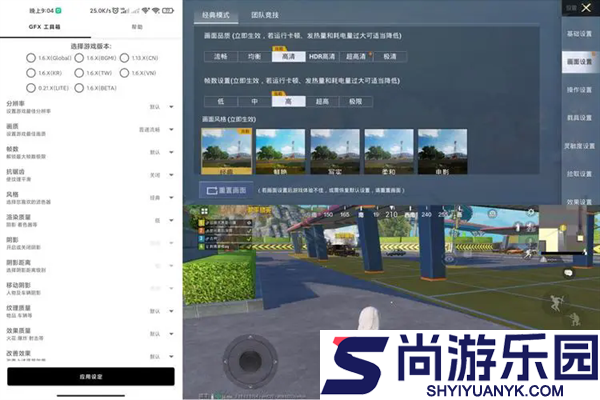The height and width of the screenshot is (400, 600).
Task: Open the gear icon above the minimap
Action: pyautogui.click(x=531, y=212)
